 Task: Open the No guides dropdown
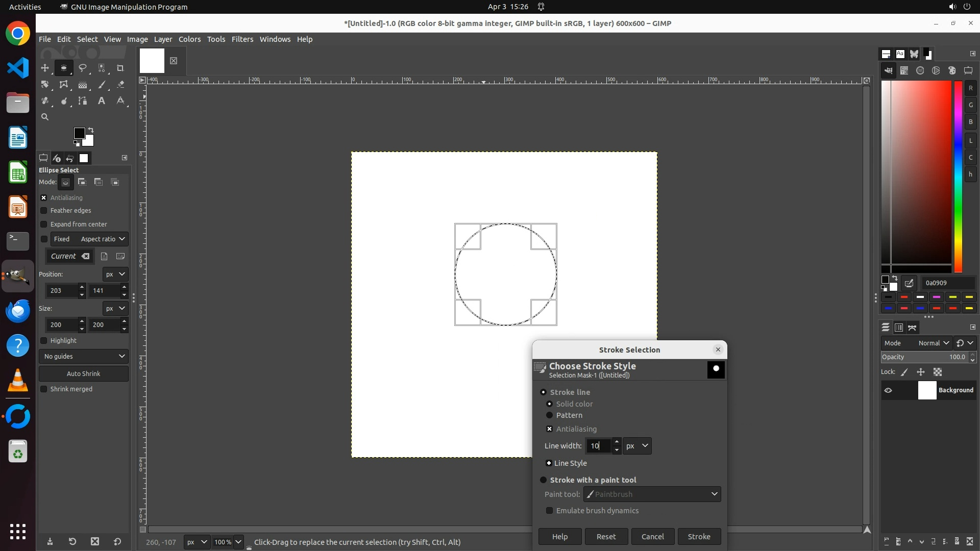click(84, 357)
